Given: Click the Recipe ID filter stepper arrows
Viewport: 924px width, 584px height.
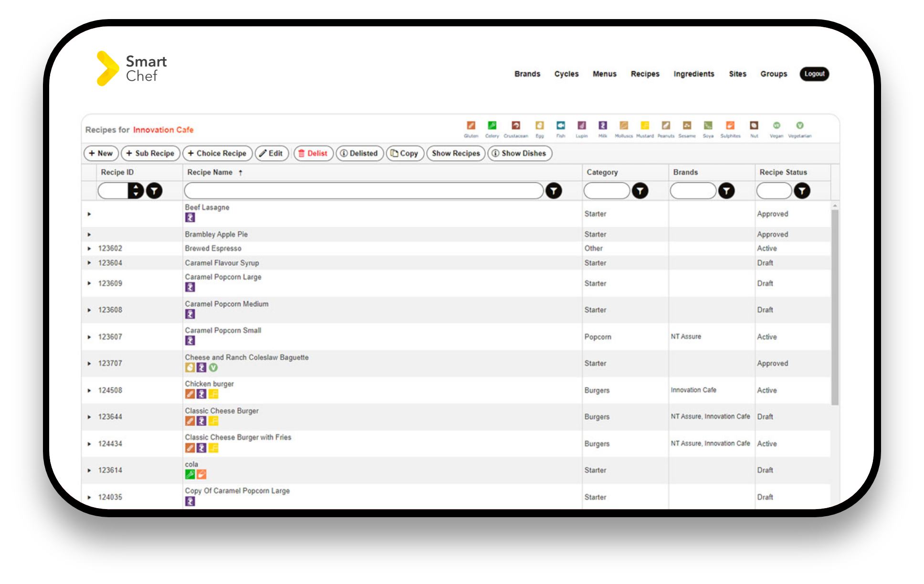Looking at the screenshot, I should [x=136, y=191].
